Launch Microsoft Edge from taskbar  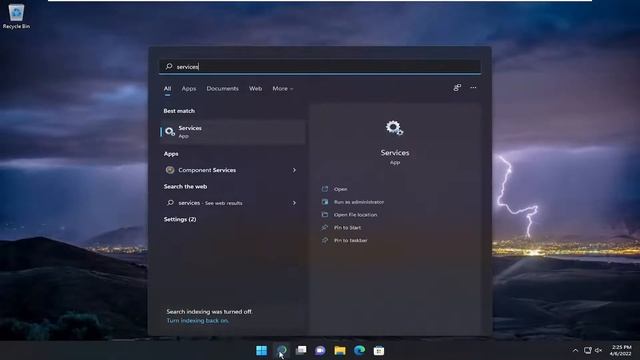[x=360, y=351]
